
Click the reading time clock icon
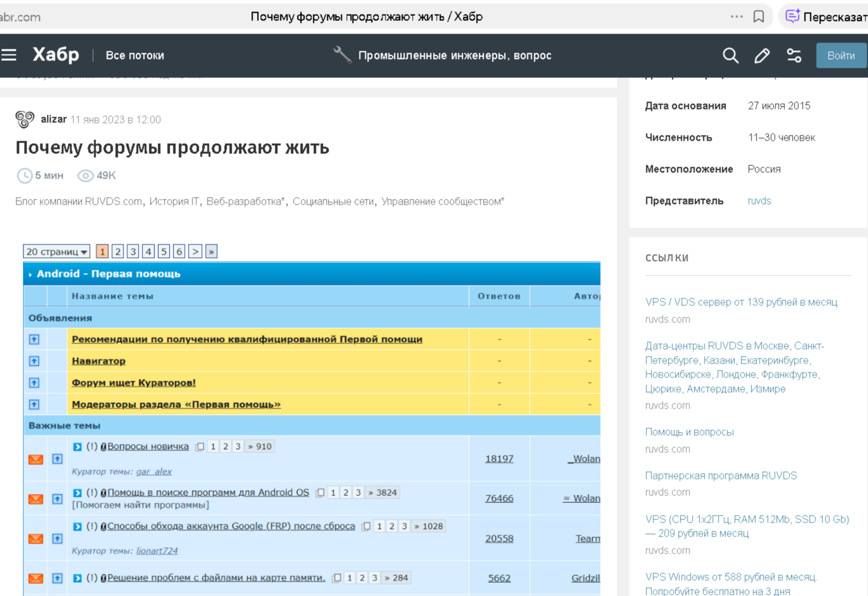click(x=24, y=175)
